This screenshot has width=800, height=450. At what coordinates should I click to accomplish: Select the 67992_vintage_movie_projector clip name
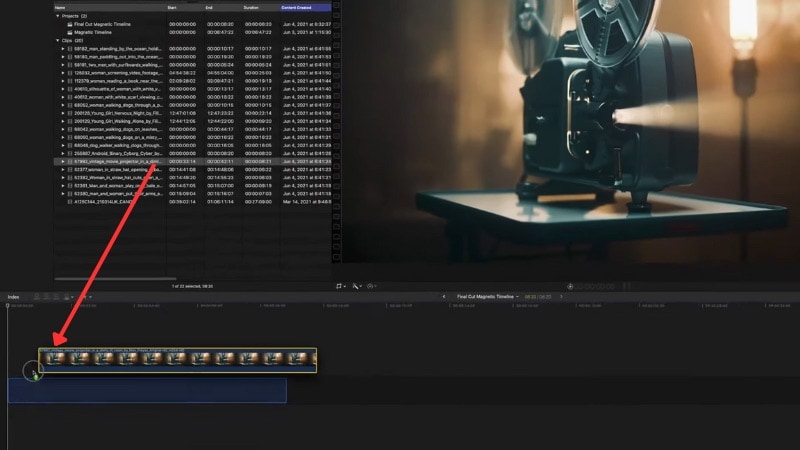pyautogui.click(x=117, y=161)
